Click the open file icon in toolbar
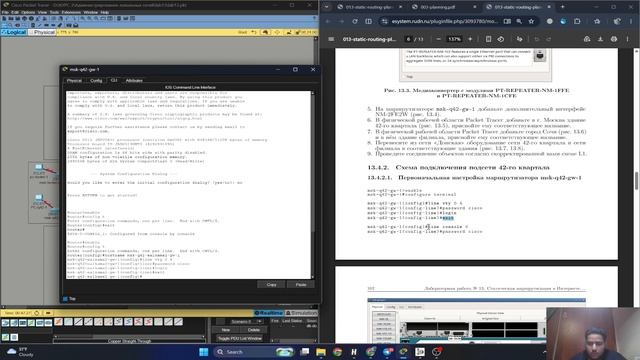 [x=11, y=18]
